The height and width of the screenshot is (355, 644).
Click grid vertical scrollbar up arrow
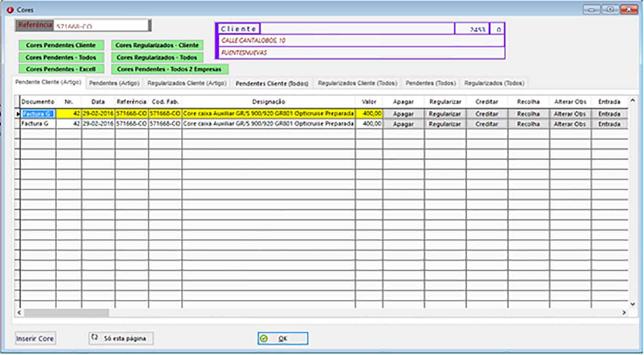pyautogui.click(x=633, y=100)
